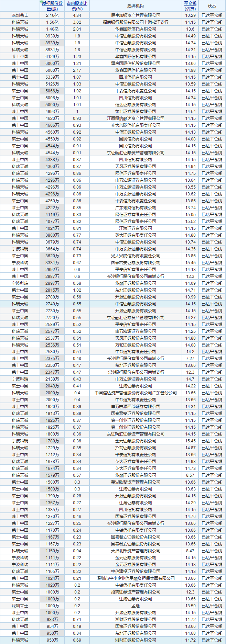Screen dimensions: 226x644
Task: Select 芜湖歌斐资产管理有限公司 cell
Action: click(x=136, y=482)
